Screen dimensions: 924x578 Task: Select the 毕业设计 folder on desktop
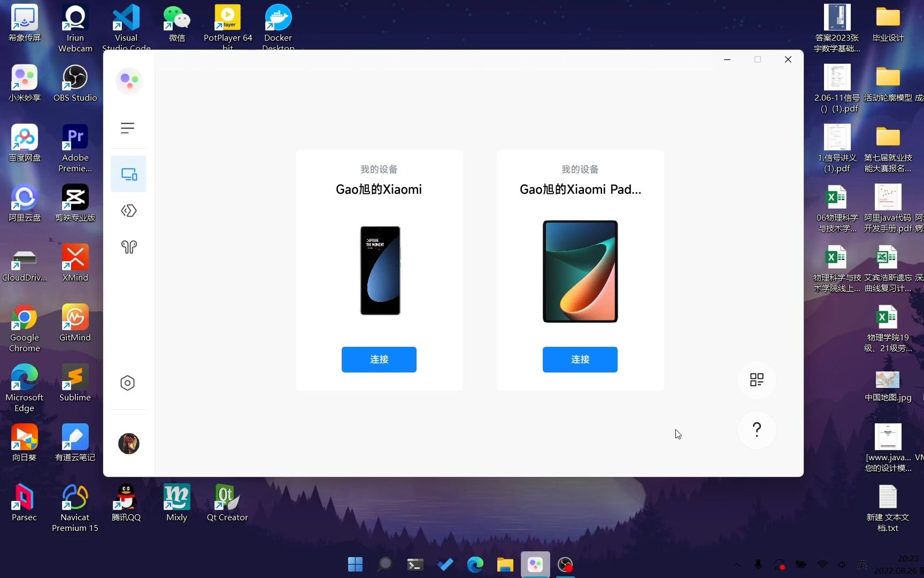pos(888,24)
